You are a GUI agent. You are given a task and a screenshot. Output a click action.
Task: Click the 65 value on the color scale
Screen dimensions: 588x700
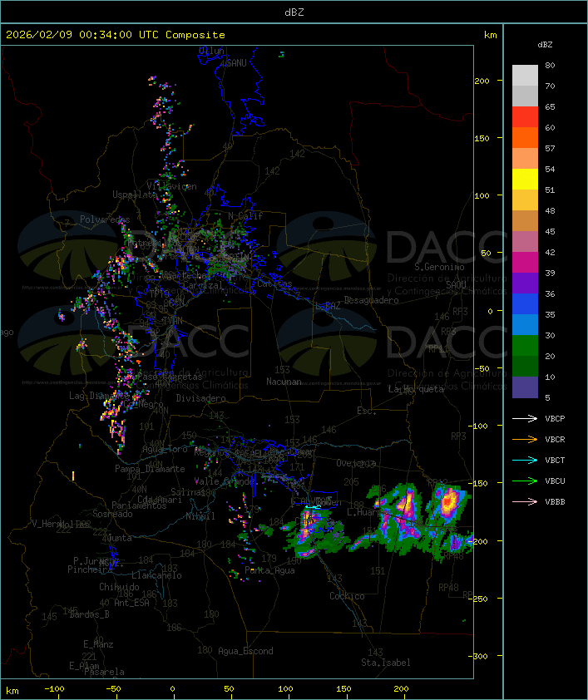pyautogui.click(x=550, y=106)
